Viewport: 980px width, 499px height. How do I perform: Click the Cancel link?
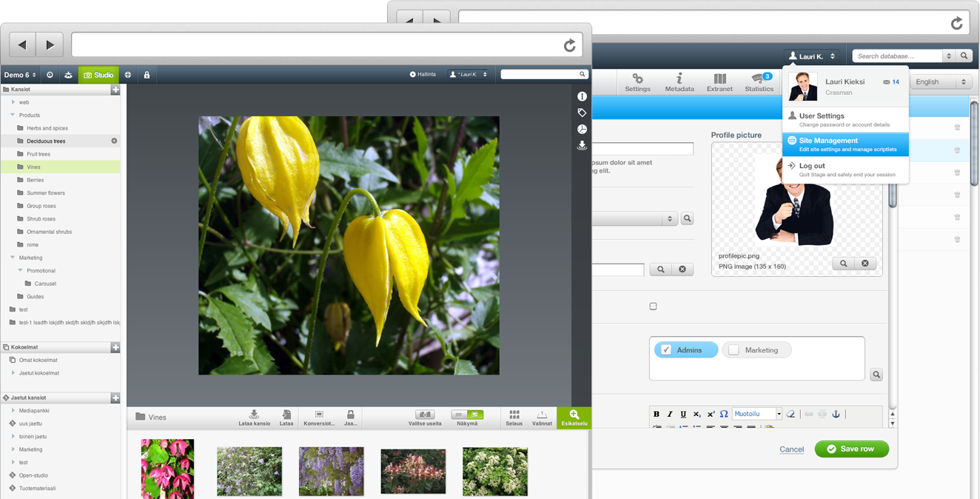pos(791,449)
